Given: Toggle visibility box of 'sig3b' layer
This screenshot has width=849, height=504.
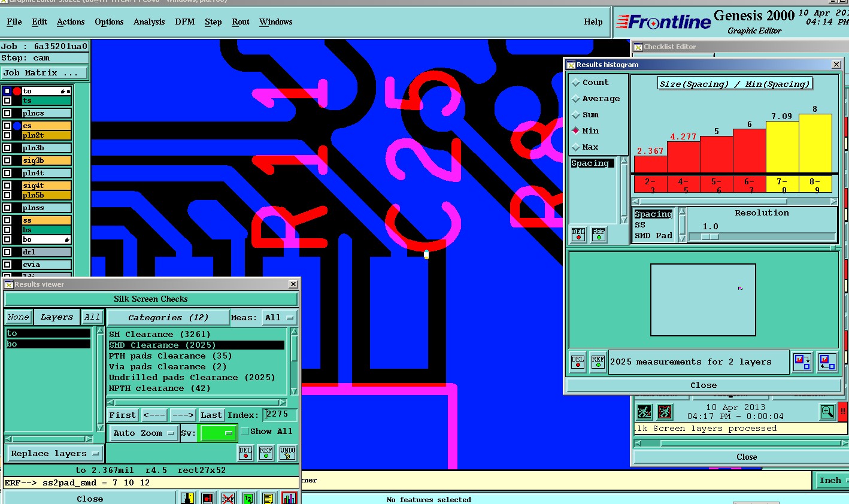Looking at the screenshot, I should pyautogui.click(x=7, y=160).
